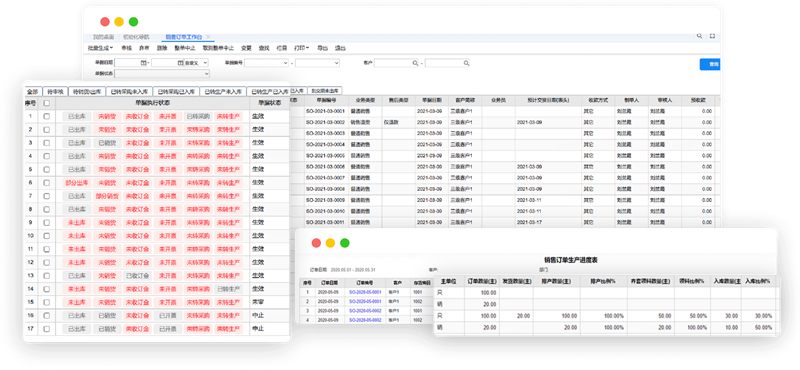Click 审核 in the toolbar
Image resolution: width=800 pixels, height=370 pixels.
coord(127,48)
